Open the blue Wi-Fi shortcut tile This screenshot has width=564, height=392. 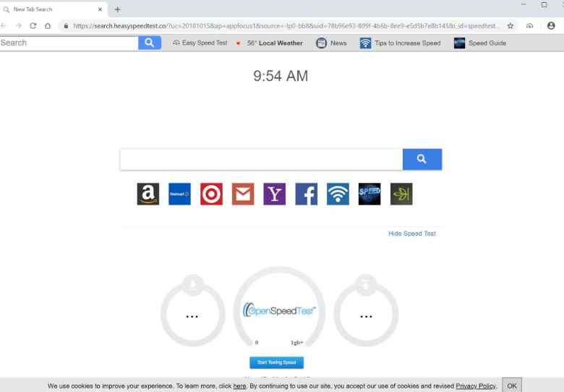point(338,194)
